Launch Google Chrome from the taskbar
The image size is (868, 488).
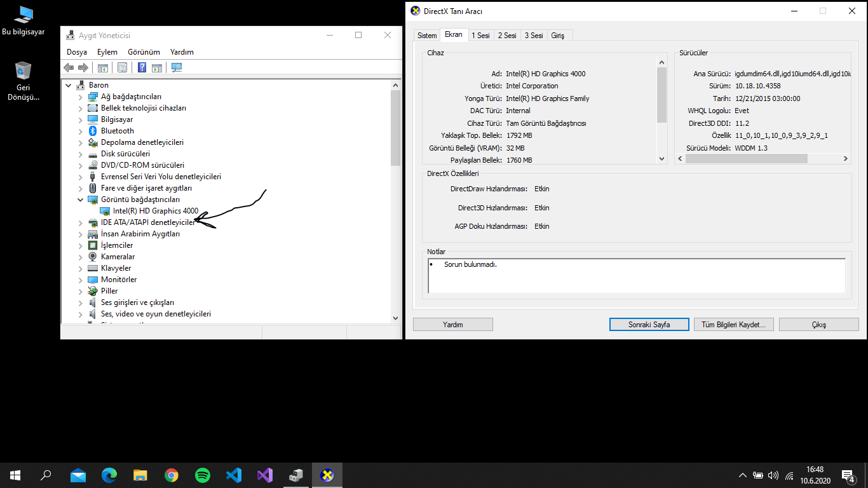click(x=172, y=475)
